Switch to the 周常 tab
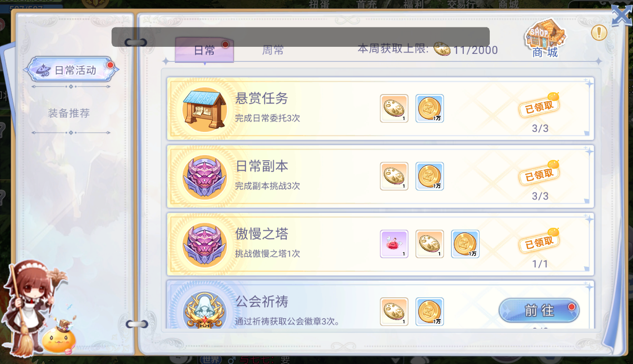 pos(273,50)
